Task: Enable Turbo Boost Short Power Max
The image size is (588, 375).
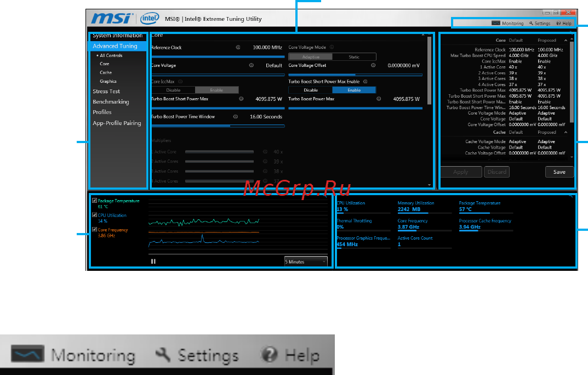Action: (354, 90)
